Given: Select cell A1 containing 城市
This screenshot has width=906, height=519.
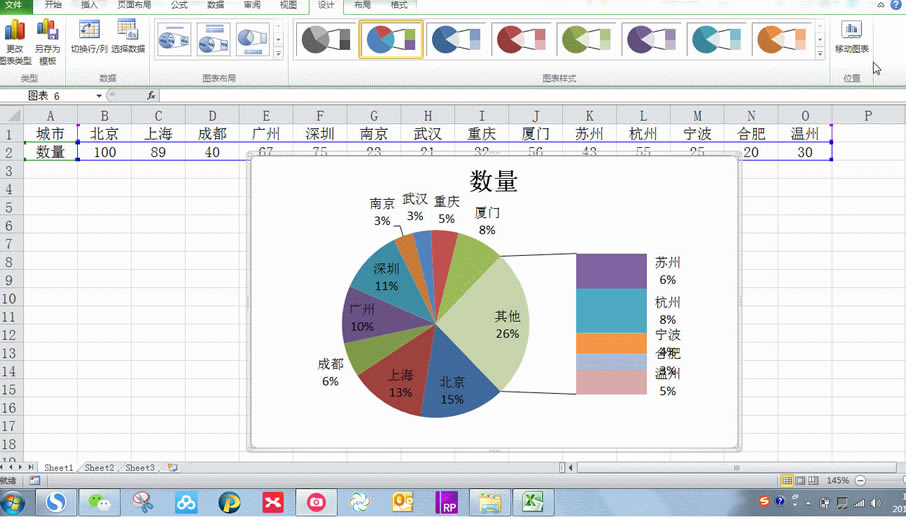Looking at the screenshot, I should point(50,134).
